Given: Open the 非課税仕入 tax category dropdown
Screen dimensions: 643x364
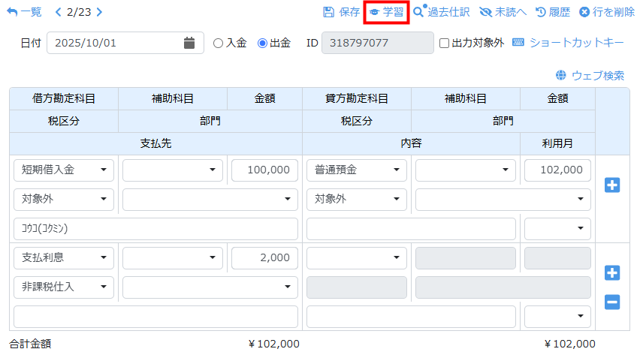Looking at the screenshot, I should (64, 286).
